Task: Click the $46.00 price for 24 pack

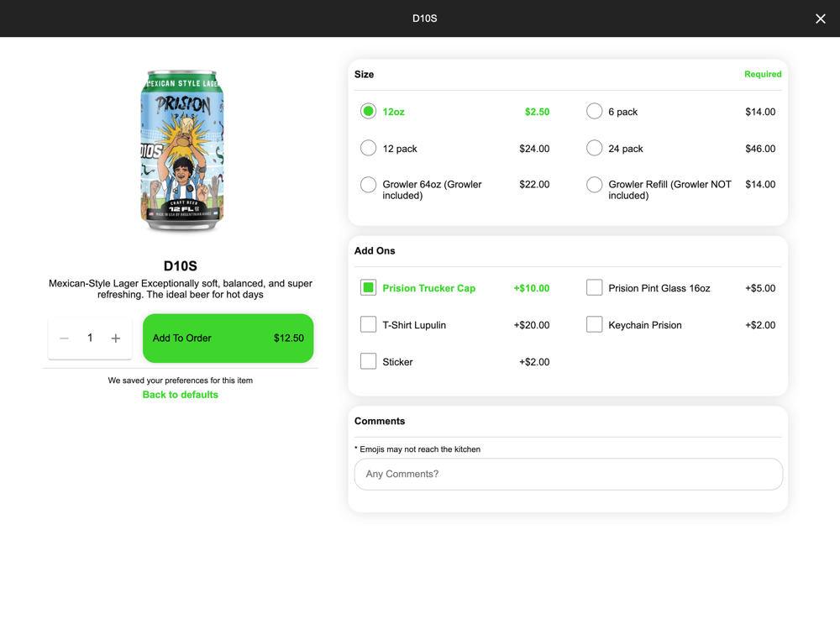Action: [x=760, y=149]
